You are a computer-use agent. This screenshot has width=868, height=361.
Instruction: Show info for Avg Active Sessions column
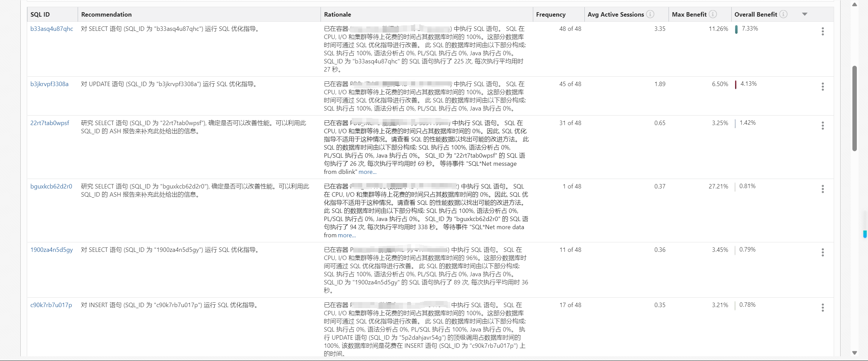coord(650,14)
